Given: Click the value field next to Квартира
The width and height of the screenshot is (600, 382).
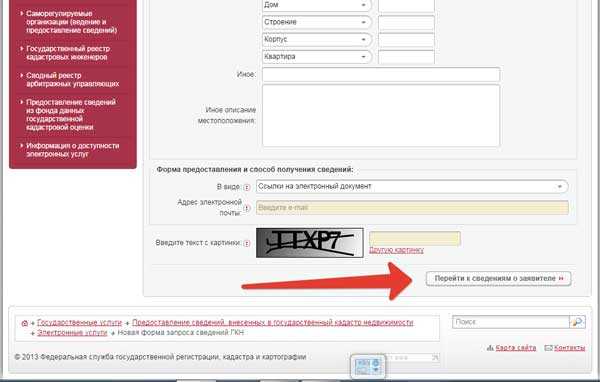Looking at the screenshot, I should pyautogui.click(x=406, y=57).
